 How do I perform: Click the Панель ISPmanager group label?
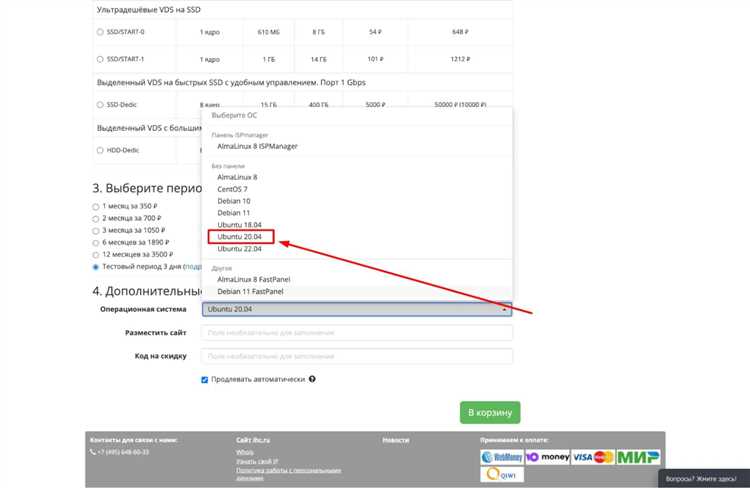(x=240, y=135)
